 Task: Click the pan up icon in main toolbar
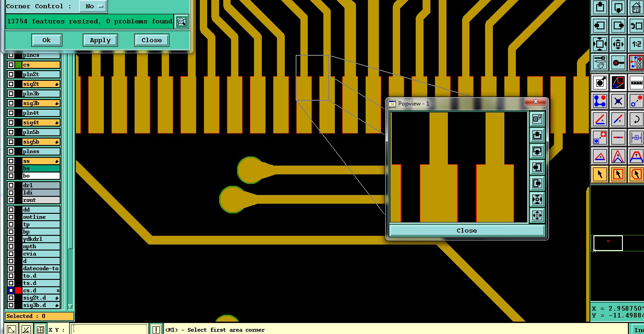[600, 7]
